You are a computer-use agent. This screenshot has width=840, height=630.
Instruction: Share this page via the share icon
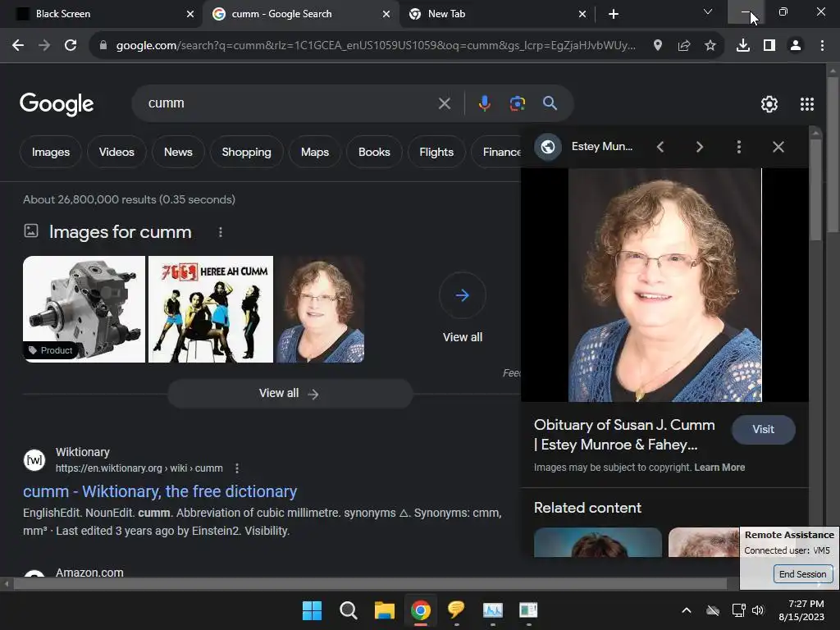(684, 46)
